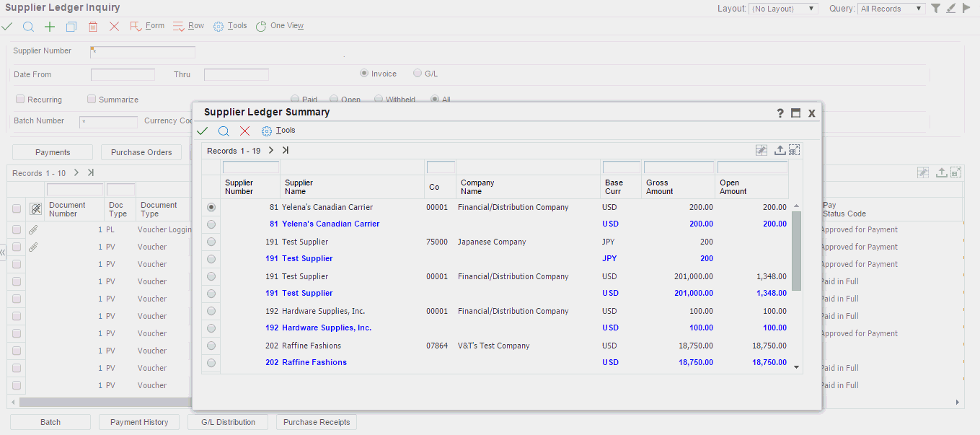
Task: Open the Query All Records dropdown
Action: point(891,9)
